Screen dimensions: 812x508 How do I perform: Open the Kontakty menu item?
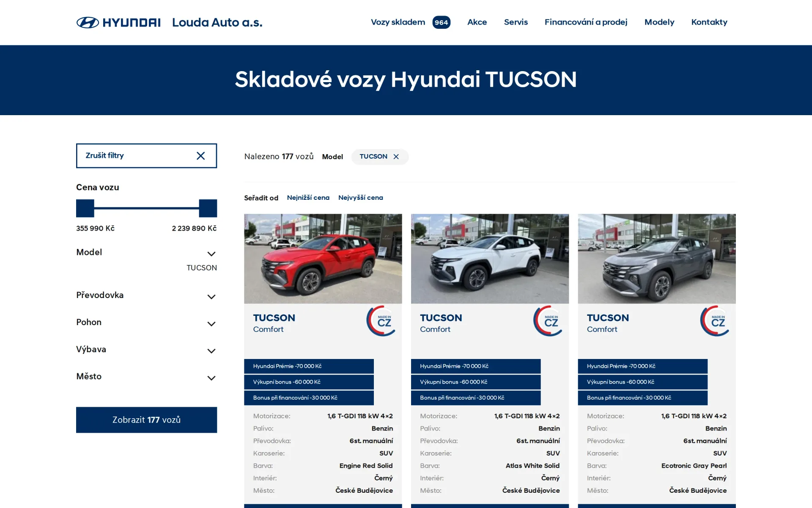(709, 22)
